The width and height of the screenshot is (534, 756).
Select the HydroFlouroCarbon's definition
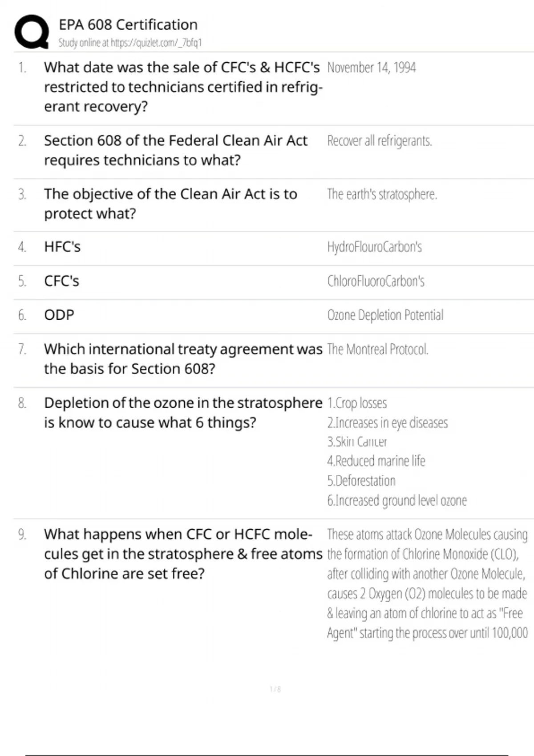pos(375,247)
